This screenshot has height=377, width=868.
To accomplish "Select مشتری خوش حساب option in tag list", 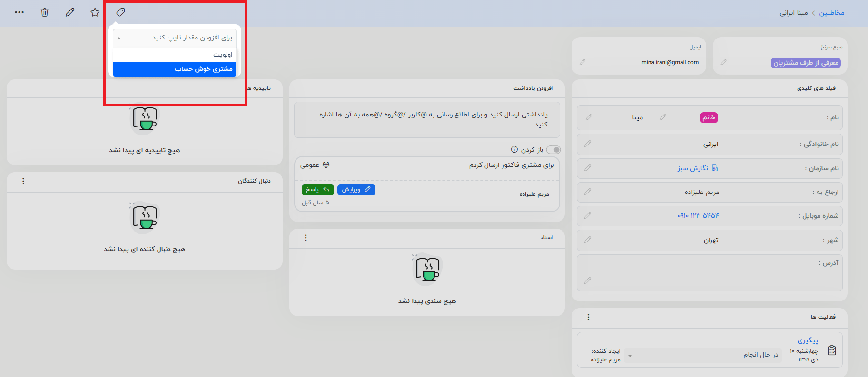I will [x=175, y=69].
